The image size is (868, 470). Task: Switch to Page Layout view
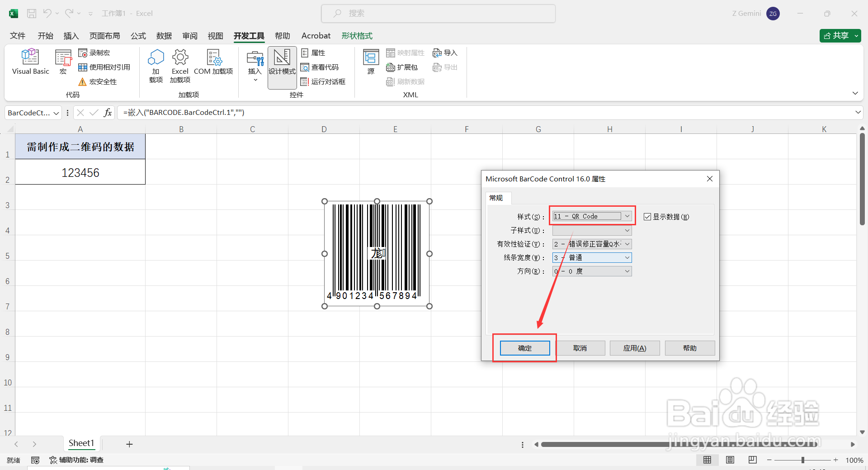tap(730, 460)
